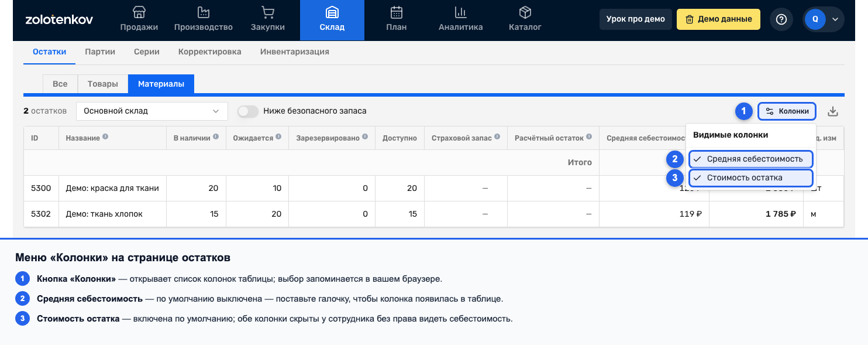
Task: Click the Доступно column header
Action: point(399,138)
